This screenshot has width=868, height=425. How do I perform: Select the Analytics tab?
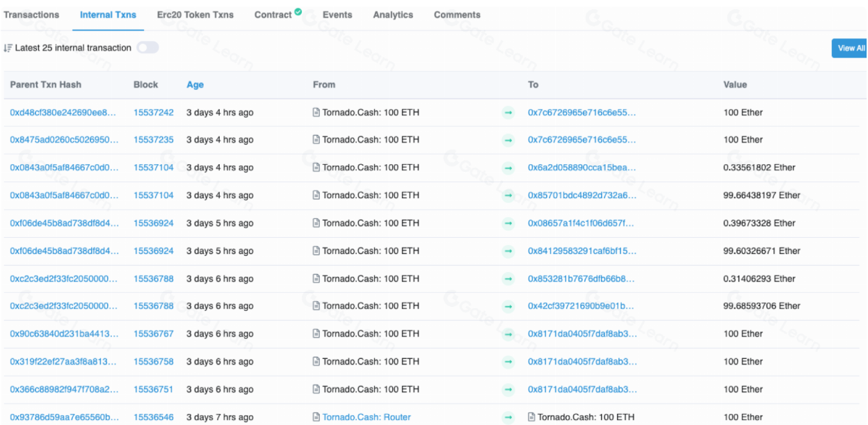(393, 15)
